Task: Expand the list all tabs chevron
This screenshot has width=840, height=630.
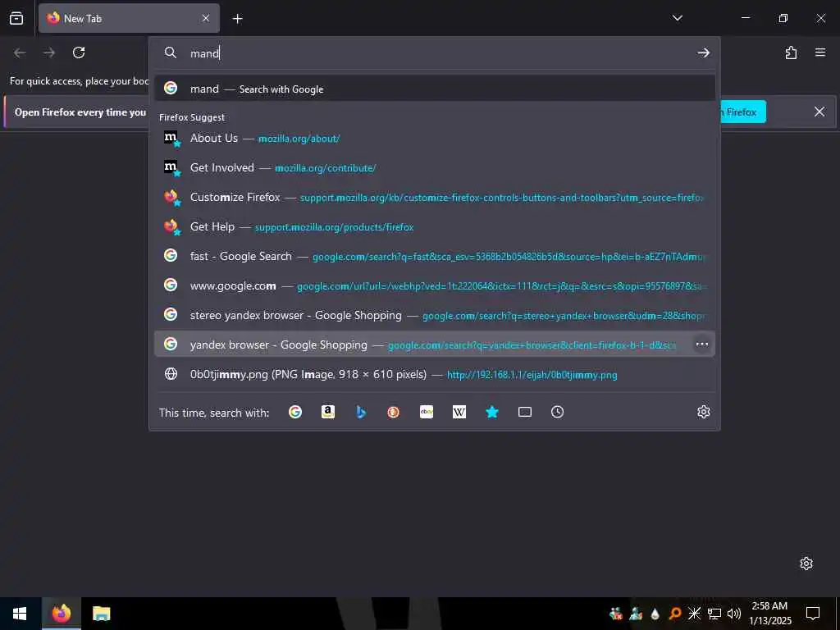Action: (x=677, y=18)
